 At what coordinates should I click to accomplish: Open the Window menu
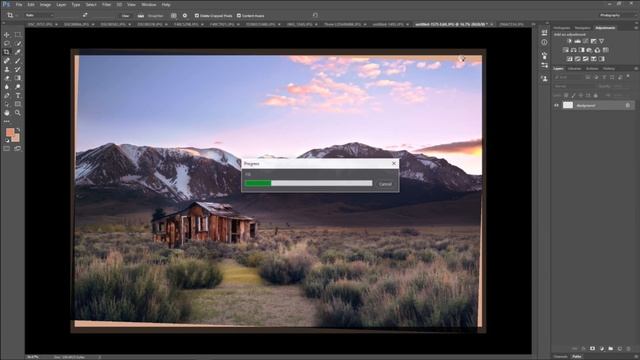tap(149, 4)
